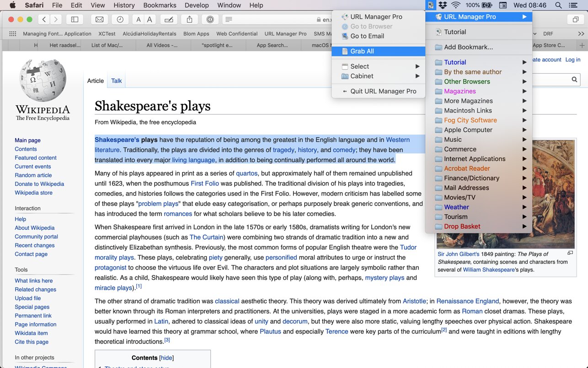Click the Share icon in Safari toolbar
Screen dimensions: 588x368
pos(189,19)
